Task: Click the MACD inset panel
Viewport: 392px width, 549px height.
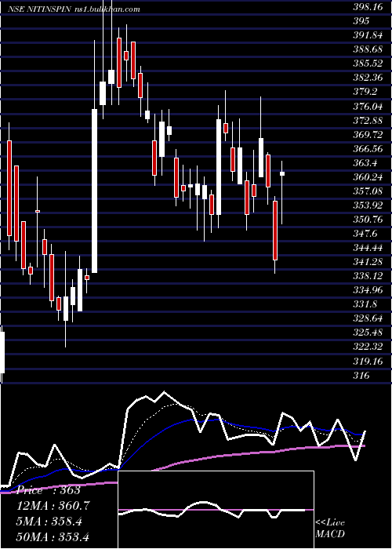Action: pyautogui.click(x=216, y=510)
